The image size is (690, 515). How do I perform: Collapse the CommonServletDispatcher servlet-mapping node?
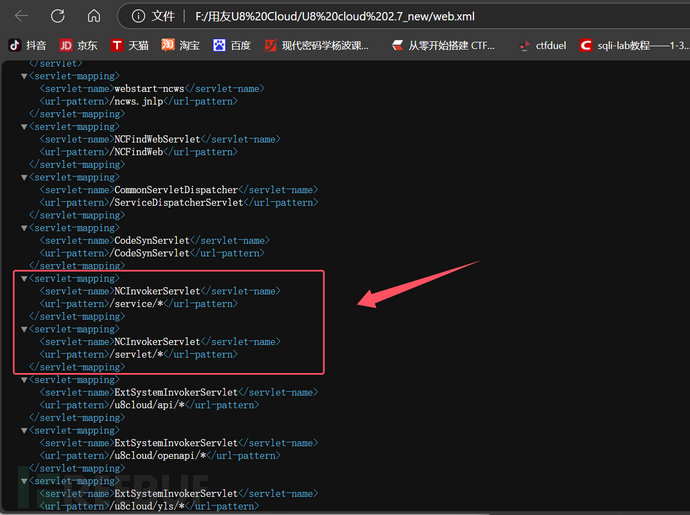click(24, 177)
